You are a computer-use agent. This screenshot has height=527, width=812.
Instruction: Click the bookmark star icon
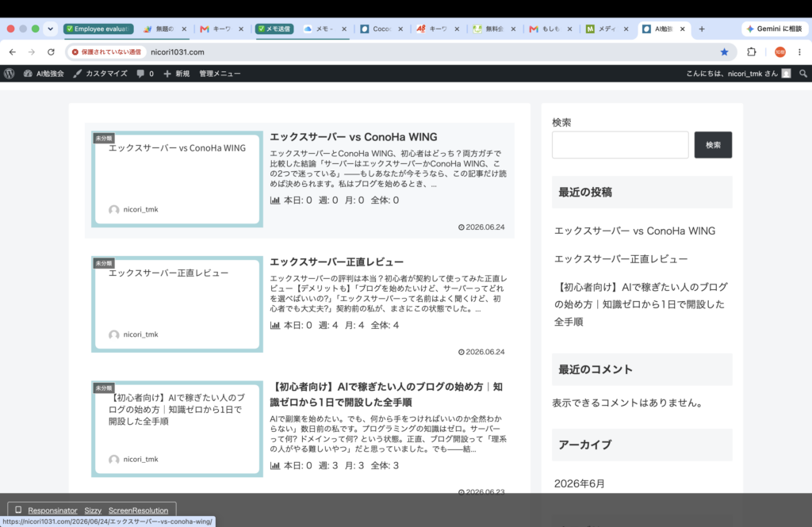(x=724, y=52)
